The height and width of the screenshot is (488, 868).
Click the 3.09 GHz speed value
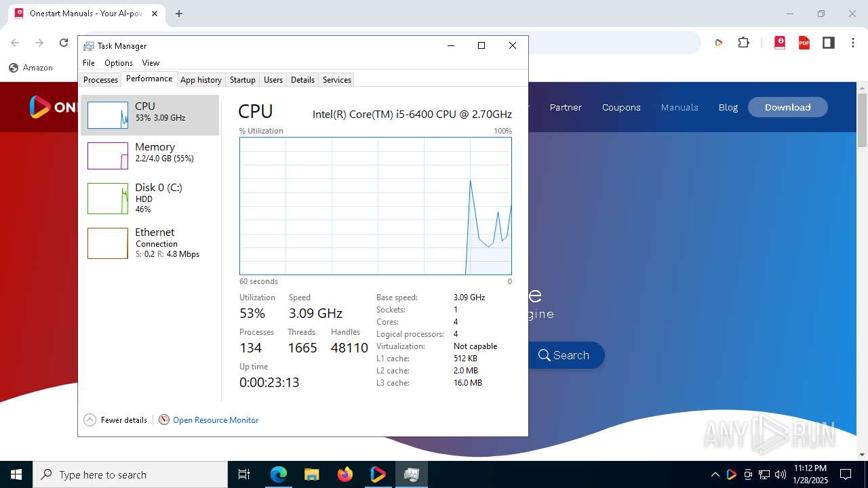315,313
